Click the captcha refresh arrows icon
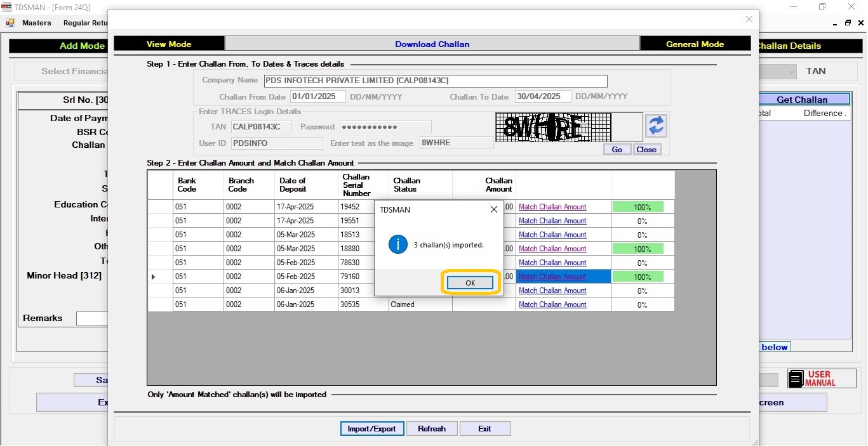868x446 pixels. pos(656,126)
